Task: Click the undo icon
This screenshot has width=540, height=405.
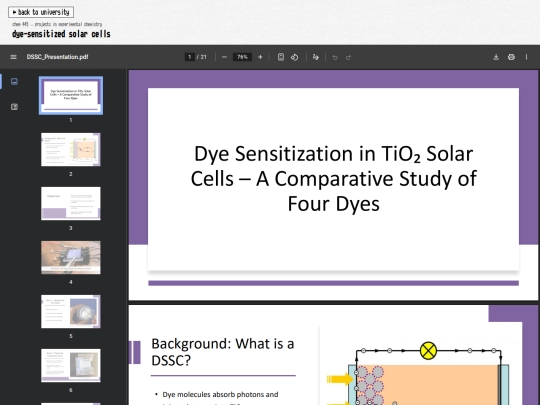Action: click(335, 57)
